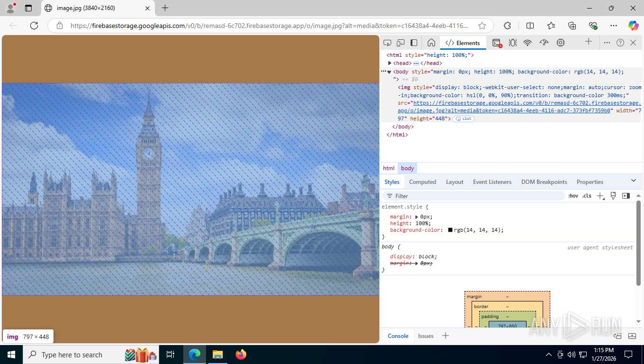
Task: Click the display block declaration
Action: 413,256
